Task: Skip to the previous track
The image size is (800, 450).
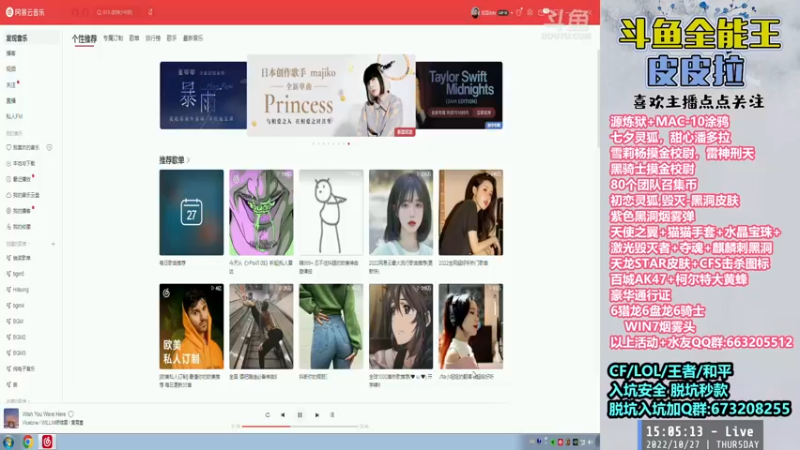Action: (x=283, y=415)
